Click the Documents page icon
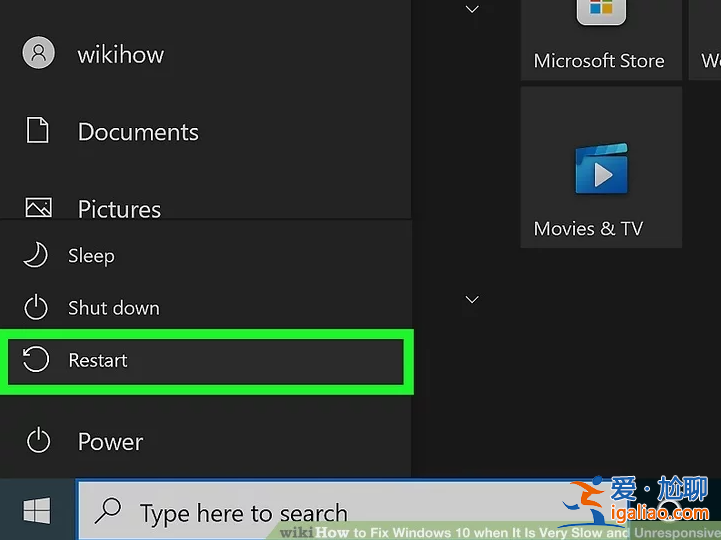721x540 pixels. coord(38,130)
